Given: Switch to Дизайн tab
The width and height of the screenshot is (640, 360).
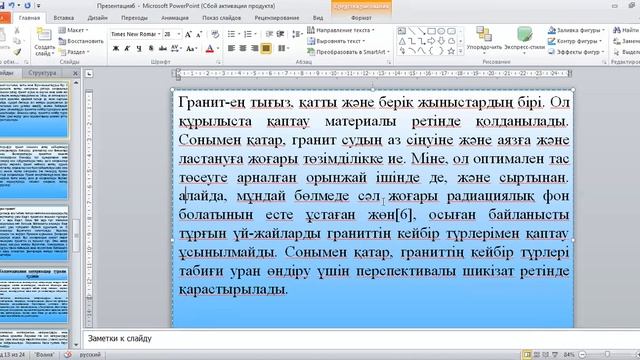Looking at the screenshot, I should point(98,18).
